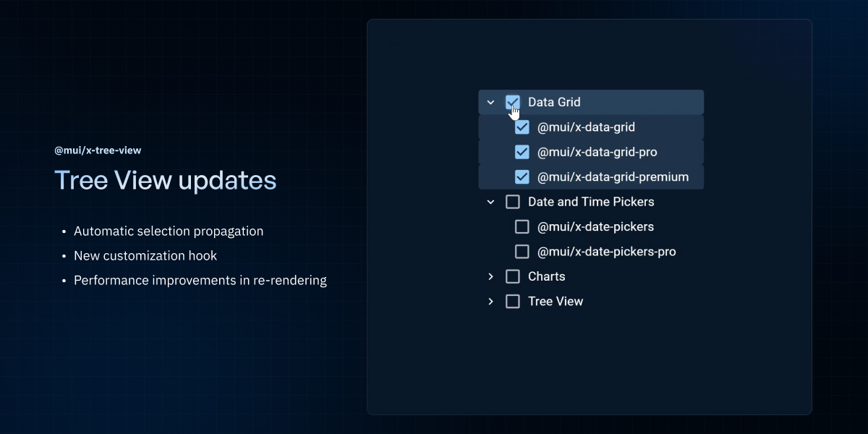Select the @mui/x-data-grid-premium label
The image size is (868, 434).
(613, 176)
